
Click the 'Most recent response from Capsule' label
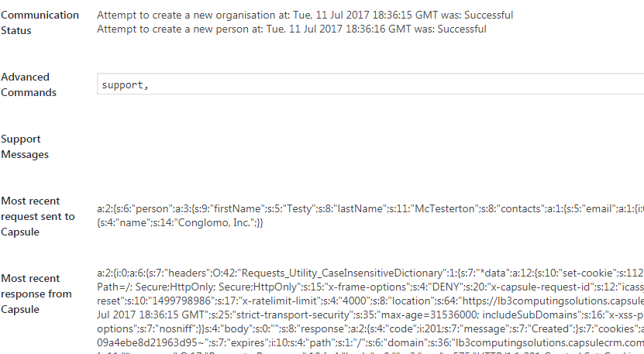(x=38, y=294)
